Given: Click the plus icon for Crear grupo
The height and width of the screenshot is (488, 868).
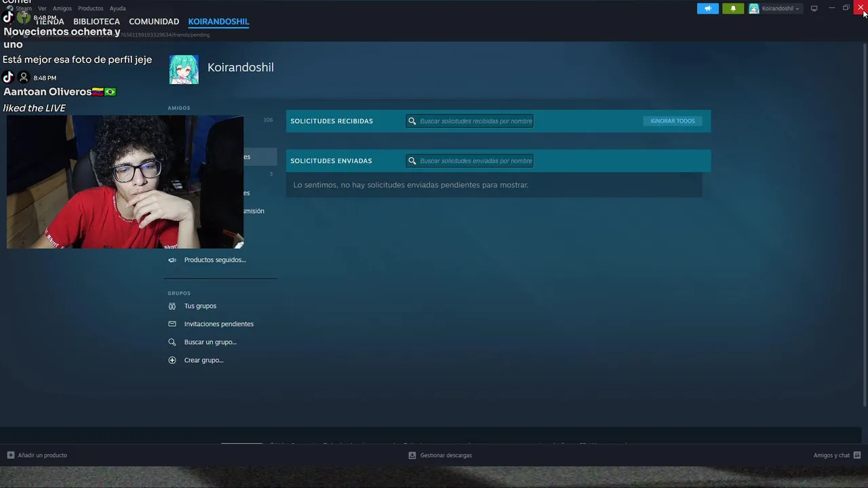Looking at the screenshot, I should point(172,361).
